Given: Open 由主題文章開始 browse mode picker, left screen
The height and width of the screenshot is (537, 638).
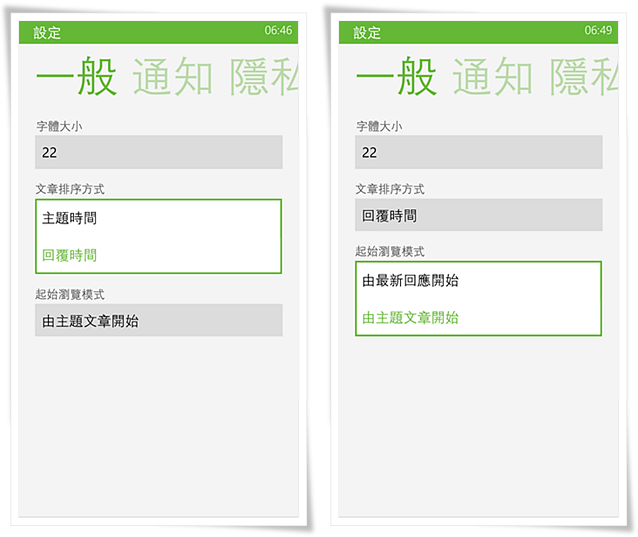Looking at the screenshot, I should pyautogui.click(x=159, y=320).
